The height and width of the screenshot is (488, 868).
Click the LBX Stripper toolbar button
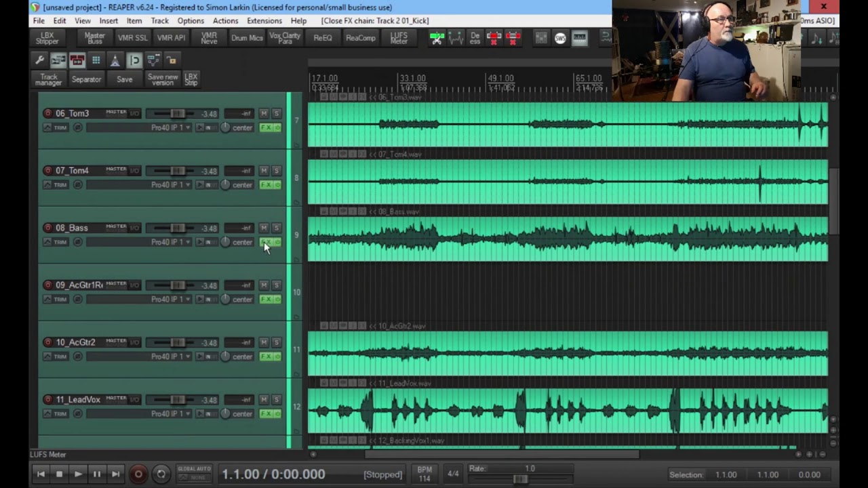(x=47, y=38)
